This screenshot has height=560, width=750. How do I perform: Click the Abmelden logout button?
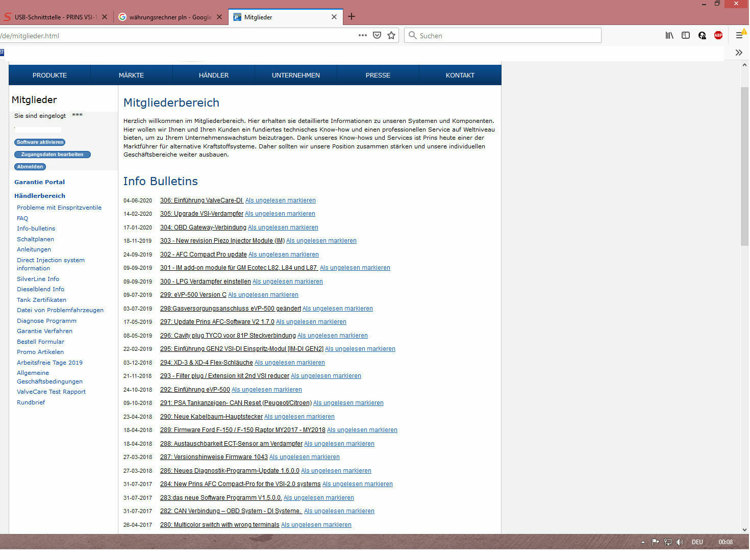[x=30, y=167]
